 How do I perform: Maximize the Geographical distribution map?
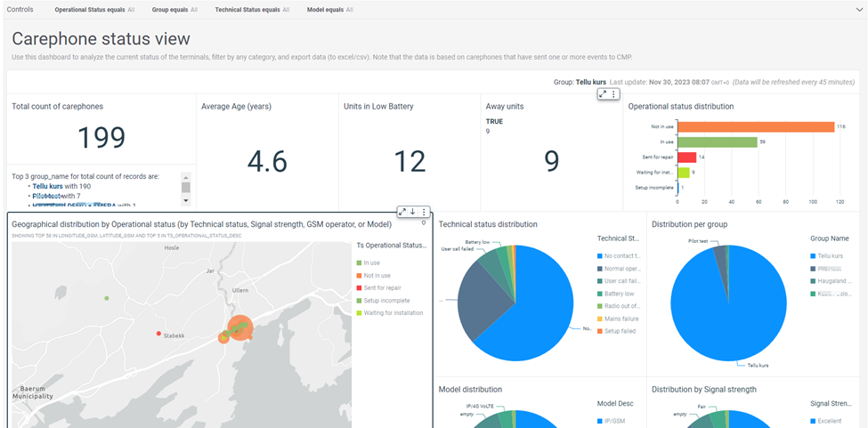[x=403, y=212]
